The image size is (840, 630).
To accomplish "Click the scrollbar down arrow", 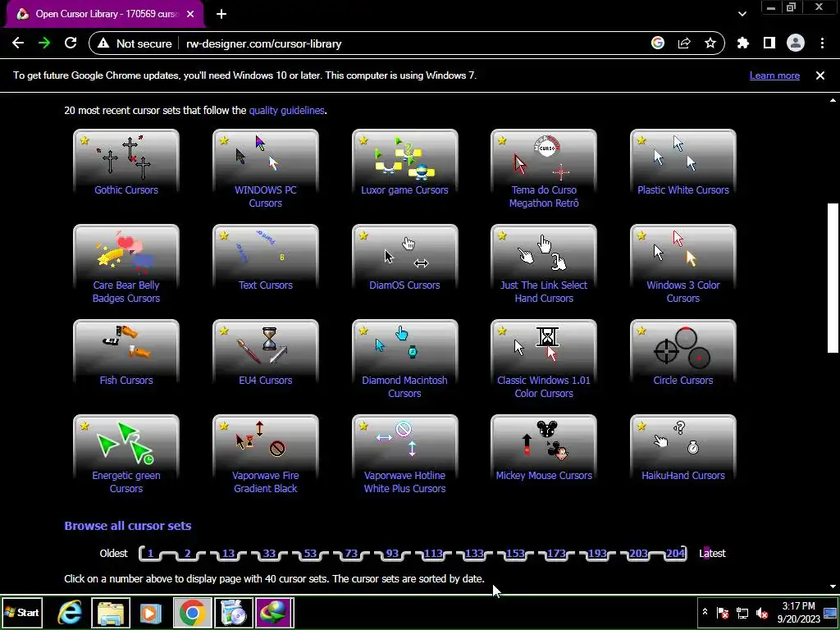I will [833, 587].
